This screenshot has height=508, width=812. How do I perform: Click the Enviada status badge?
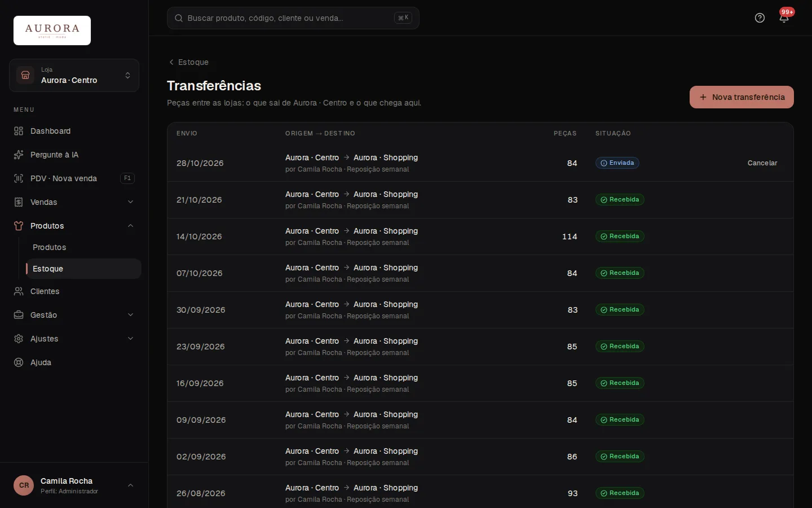tap(617, 163)
